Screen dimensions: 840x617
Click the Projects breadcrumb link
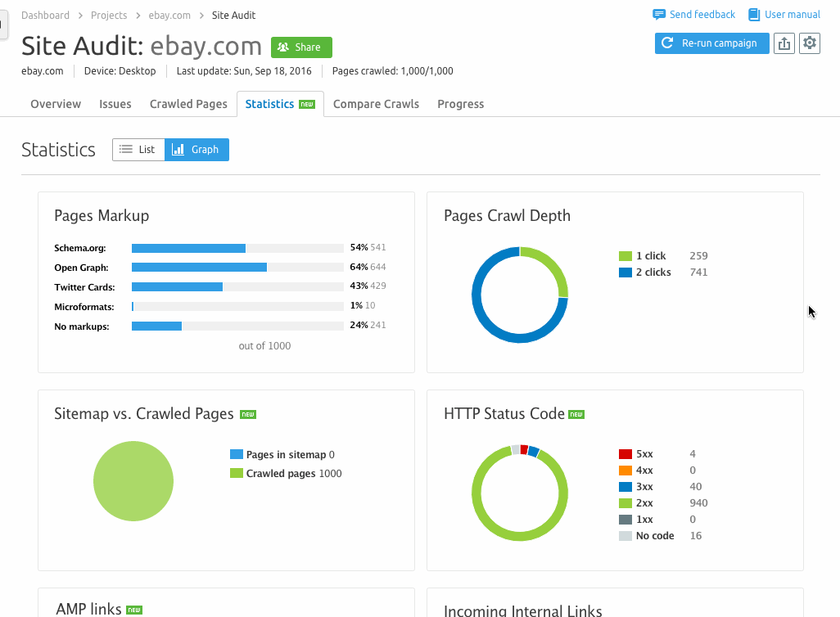(x=109, y=15)
